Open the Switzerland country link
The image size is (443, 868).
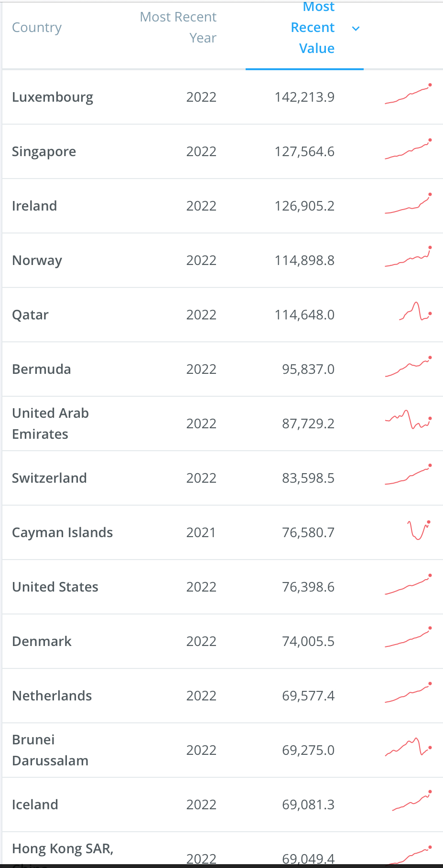(49, 478)
